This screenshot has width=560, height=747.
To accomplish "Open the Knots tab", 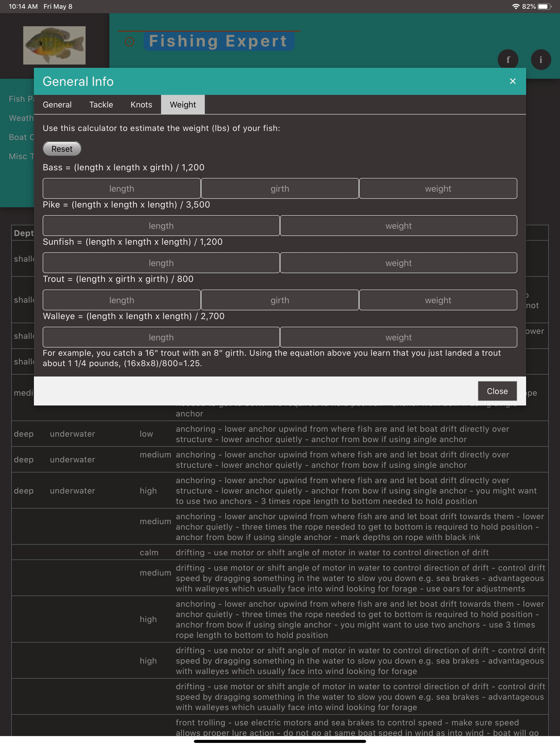I will click(141, 105).
